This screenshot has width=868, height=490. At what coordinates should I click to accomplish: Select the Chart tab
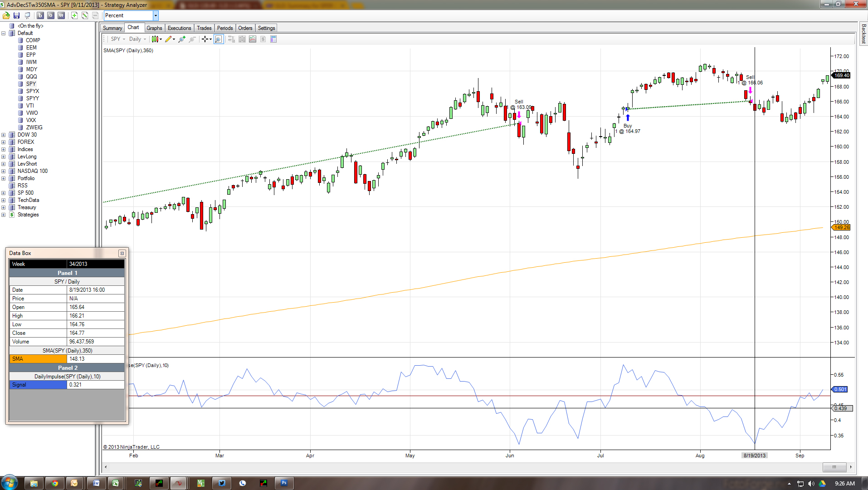pyautogui.click(x=133, y=28)
